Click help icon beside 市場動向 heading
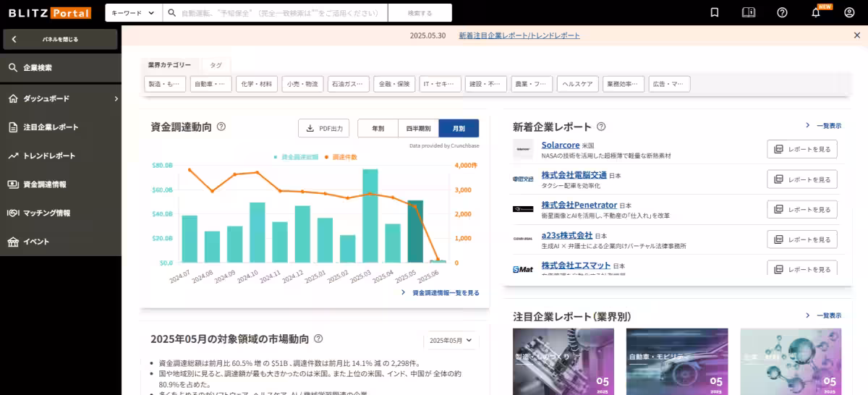 [318, 339]
